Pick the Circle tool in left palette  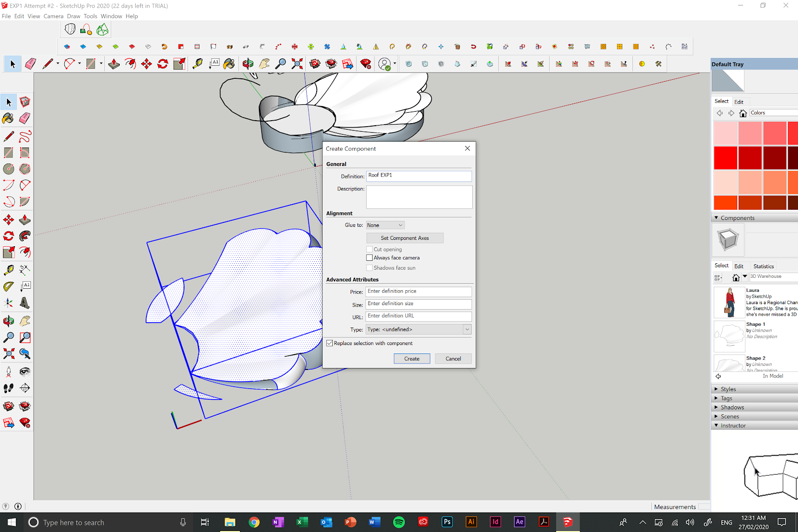point(8,169)
